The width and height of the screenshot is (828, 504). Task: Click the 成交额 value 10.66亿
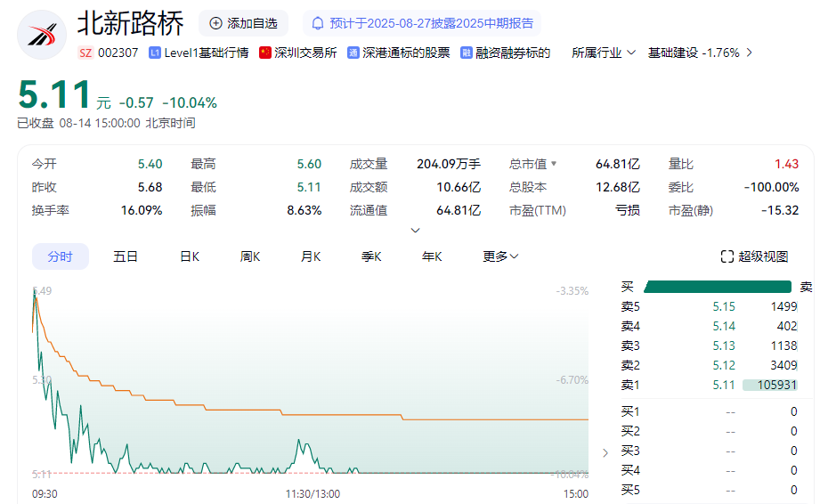click(459, 187)
